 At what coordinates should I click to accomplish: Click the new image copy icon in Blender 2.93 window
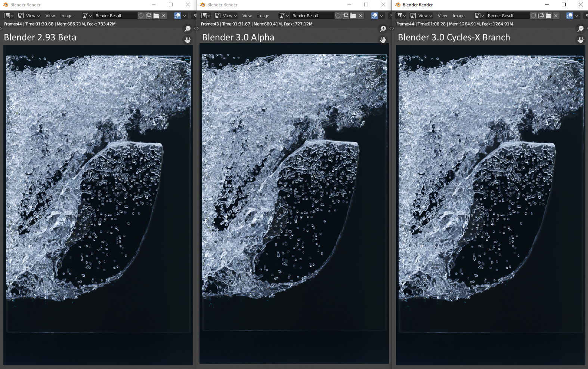[149, 16]
